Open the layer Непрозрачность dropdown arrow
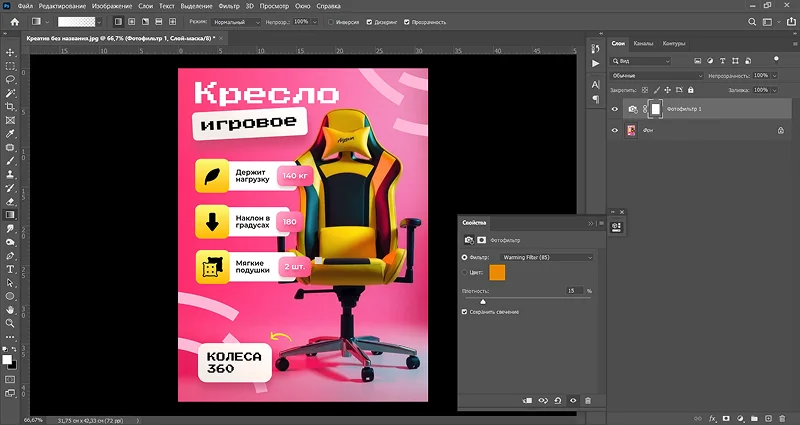The height and width of the screenshot is (425, 800). pos(774,76)
